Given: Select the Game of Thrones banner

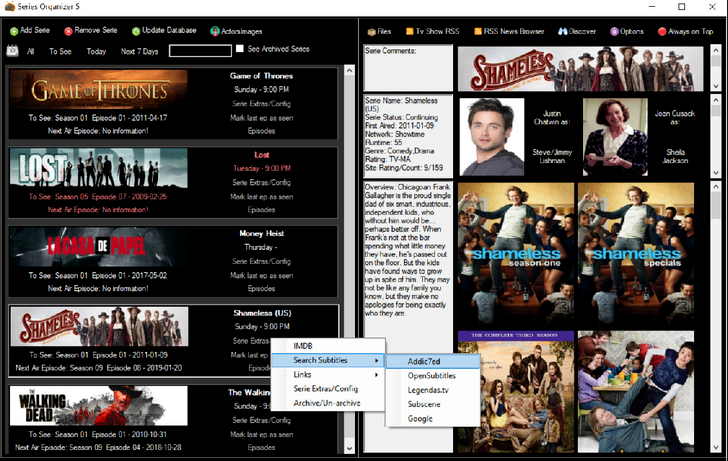Looking at the screenshot, I should [98, 90].
